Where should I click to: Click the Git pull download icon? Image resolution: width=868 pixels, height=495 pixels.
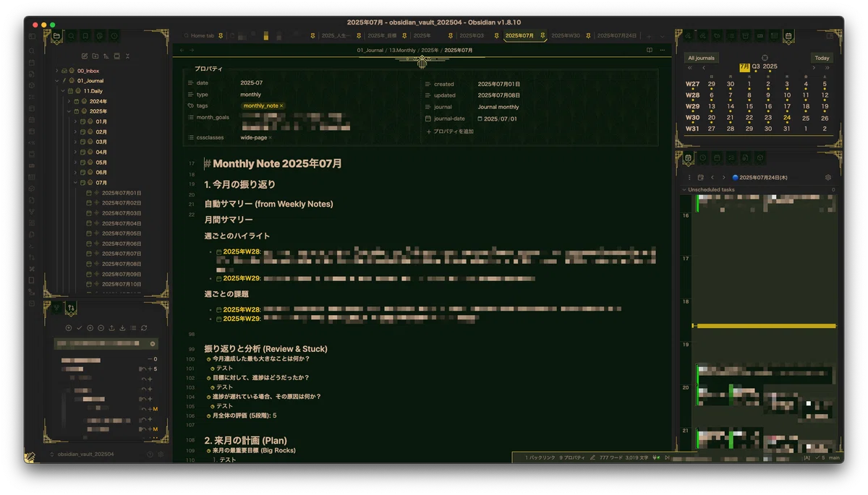pyautogui.click(x=123, y=328)
